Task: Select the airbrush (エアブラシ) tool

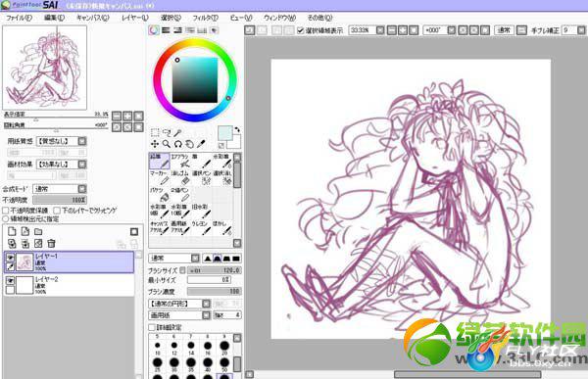Action: coord(180,161)
